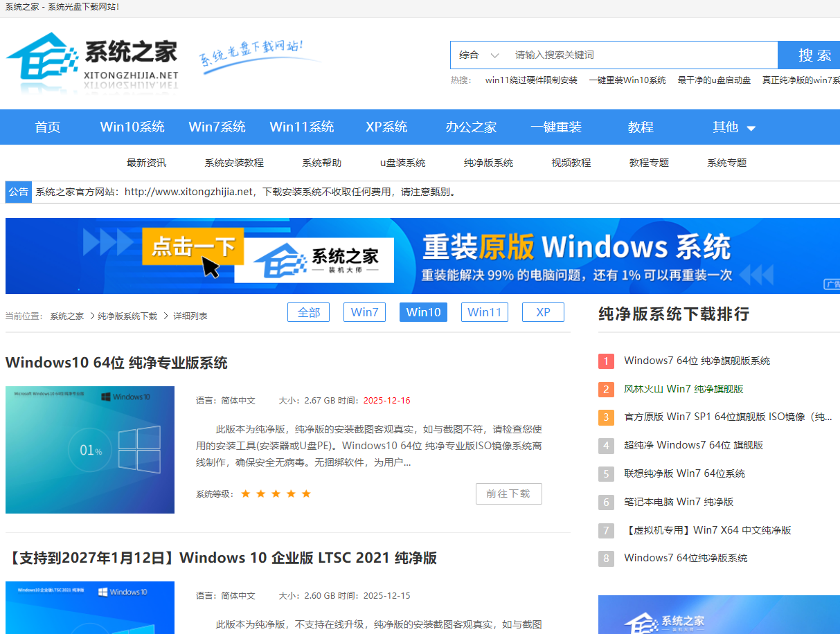Click the date 2025-12-16
This screenshot has width=840, height=634.
(387, 401)
